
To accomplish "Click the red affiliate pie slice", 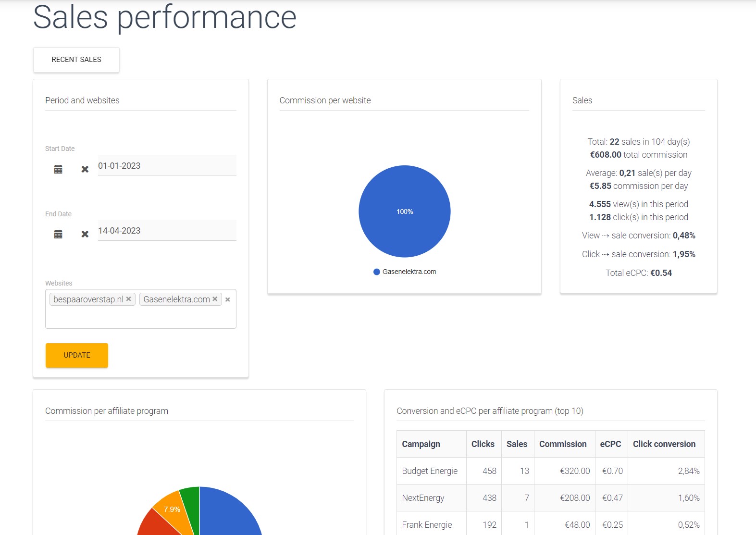I will tap(155, 524).
